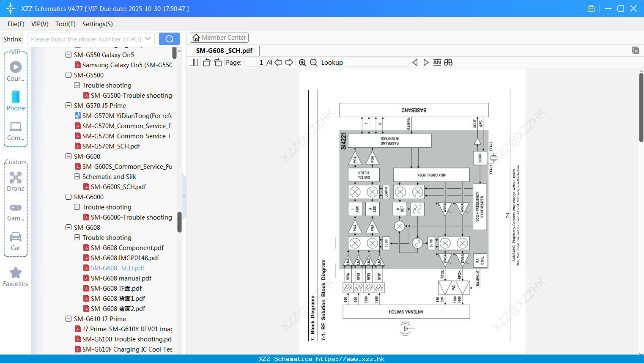
Task: Open SM-G608 背面2.pdf
Action: [114, 308]
